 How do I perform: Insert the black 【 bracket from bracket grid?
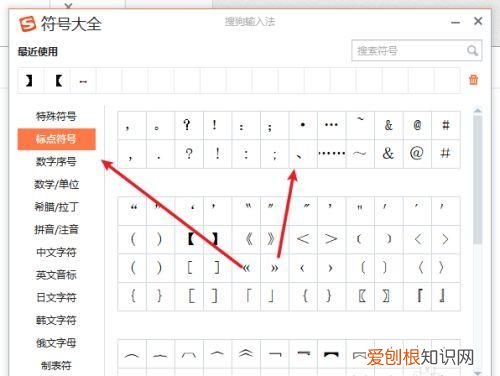click(189, 239)
